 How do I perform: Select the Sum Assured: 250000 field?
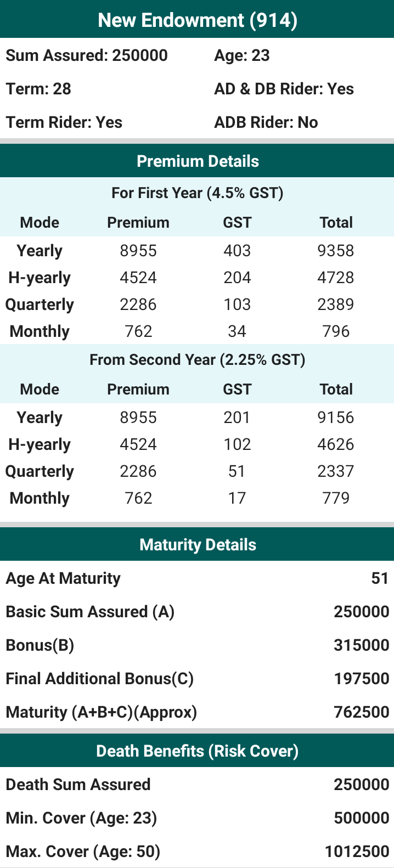pos(87,55)
